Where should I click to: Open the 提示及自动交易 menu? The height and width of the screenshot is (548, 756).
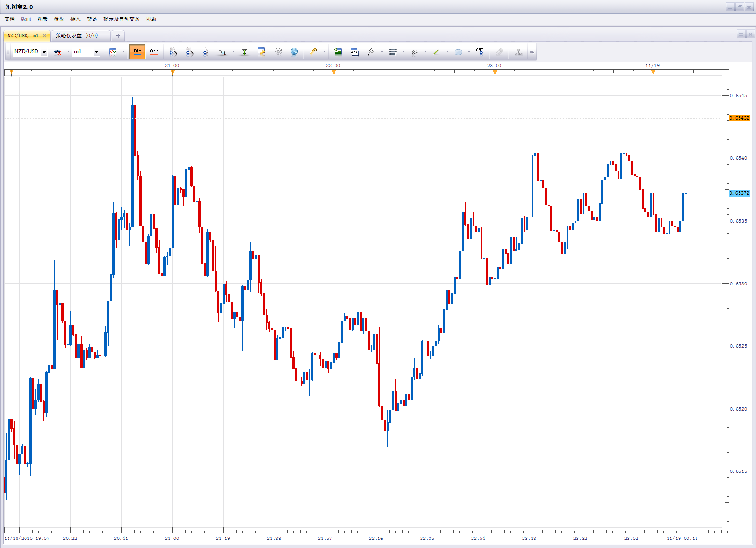pos(122,19)
